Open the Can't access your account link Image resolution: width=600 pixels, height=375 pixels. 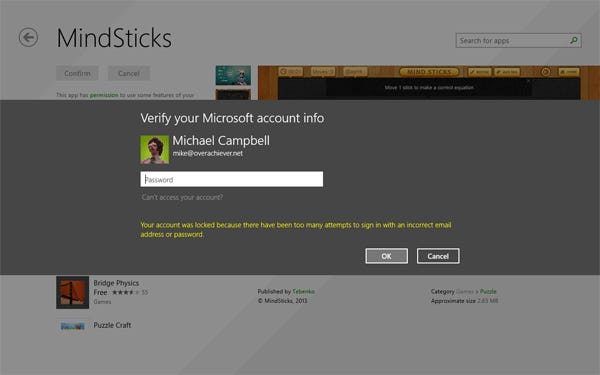click(x=182, y=197)
